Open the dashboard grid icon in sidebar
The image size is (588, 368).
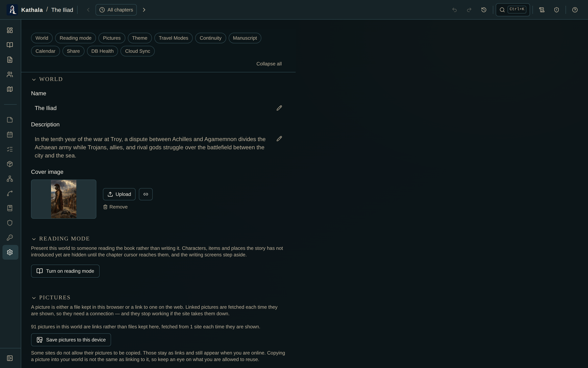[10, 30]
